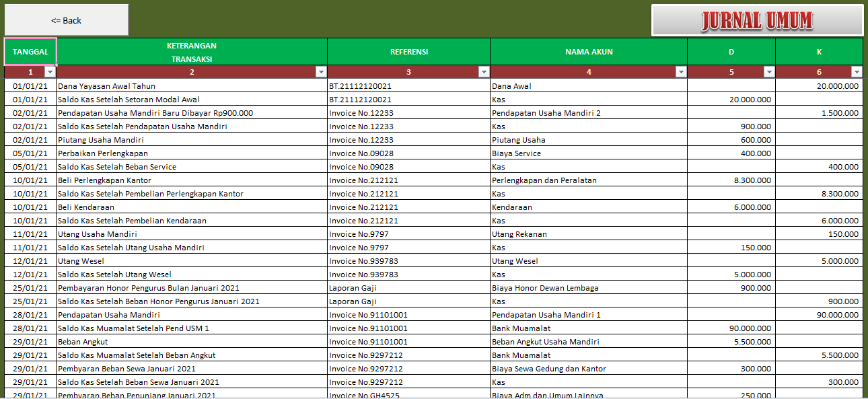Click cell "Utang Wesel" in description column

point(192,261)
